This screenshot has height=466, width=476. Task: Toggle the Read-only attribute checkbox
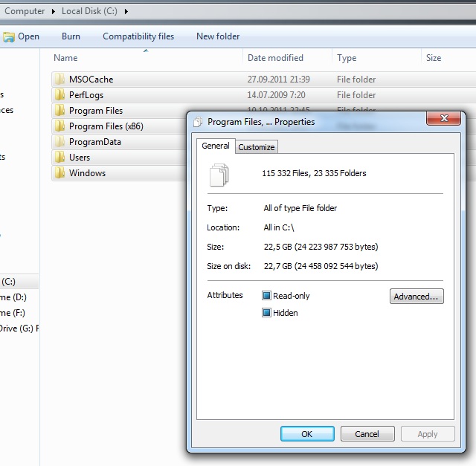tap(266, 296)
